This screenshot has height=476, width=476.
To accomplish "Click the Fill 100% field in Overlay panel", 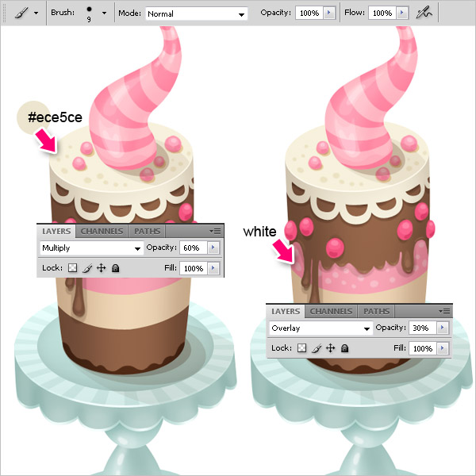I will coord(422,348).
